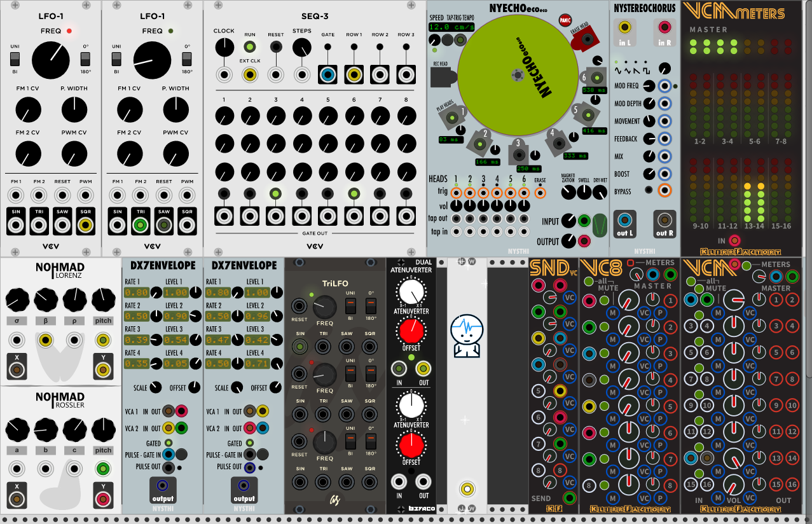This screenshot has width=812, height=524.
Task: Click the ROW 1 output jack on SEQ-3
Action: tap(354, 75)
